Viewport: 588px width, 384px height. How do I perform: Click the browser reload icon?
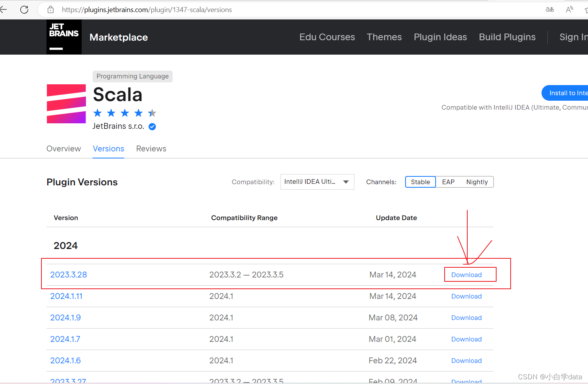click(x=24, y=9)
